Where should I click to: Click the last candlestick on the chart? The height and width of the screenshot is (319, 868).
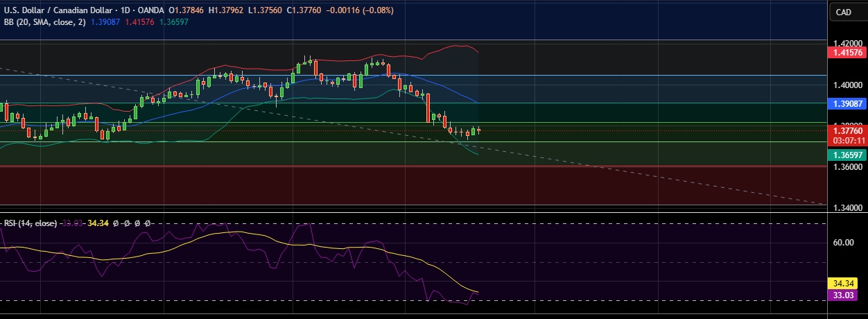pyautogui.click(x=478, y=130)
